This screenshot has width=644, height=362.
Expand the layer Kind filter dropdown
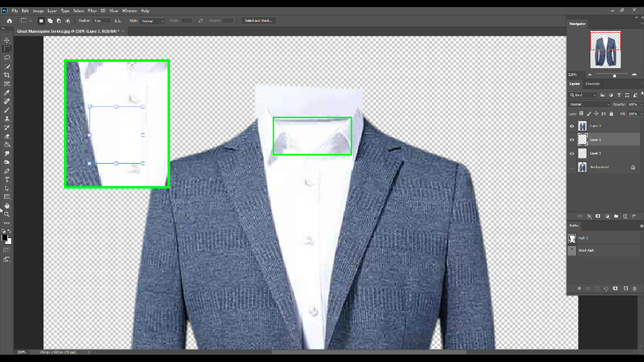584,95
